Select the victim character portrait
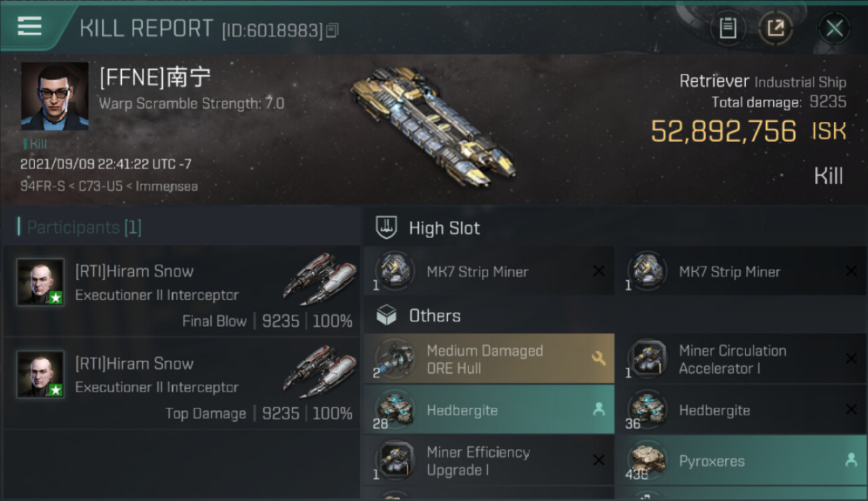The width and height of the screenshot is (868, 501). pos(55,96)
